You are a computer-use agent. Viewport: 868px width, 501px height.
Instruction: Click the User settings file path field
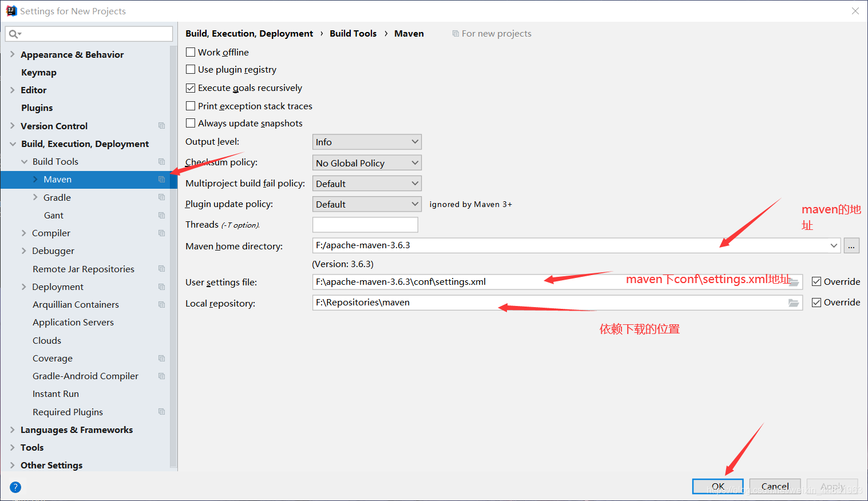(557, 282)
